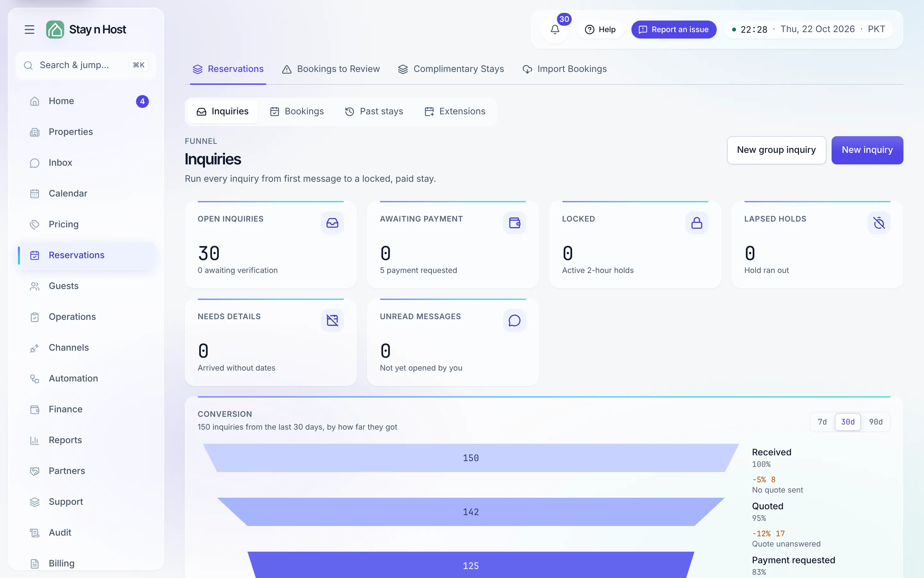Image resolution: width=924 pixels, height=578 pixels.
Task: Focus the Search & jump input field
Action: (86, 66)
